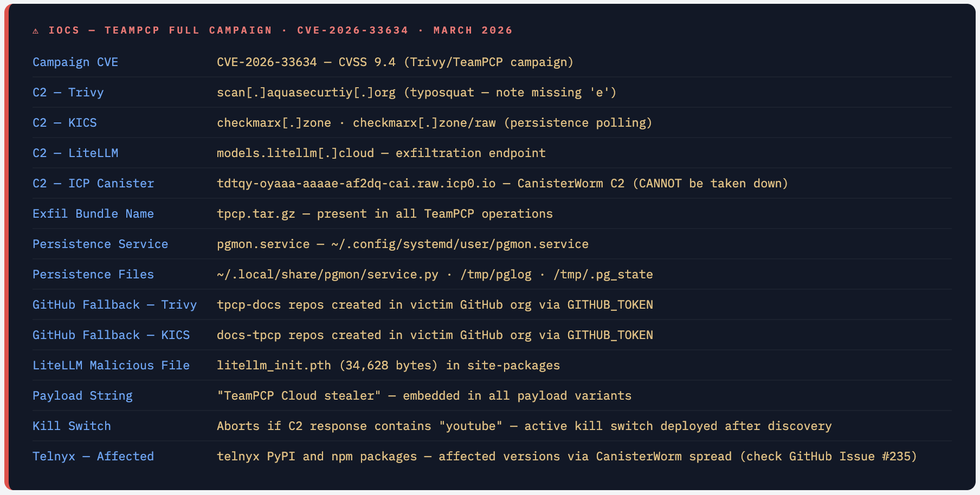This screenshot has width=980, height=495.
Task: Click the C2 — KICS row label
Action: point(65,123)
